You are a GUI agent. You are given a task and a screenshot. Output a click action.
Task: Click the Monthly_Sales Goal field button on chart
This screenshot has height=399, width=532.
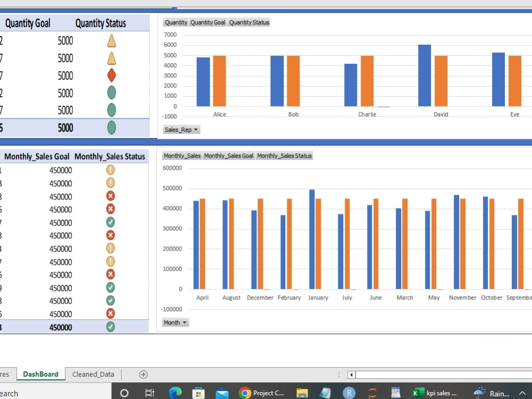[x=229, y=156]
